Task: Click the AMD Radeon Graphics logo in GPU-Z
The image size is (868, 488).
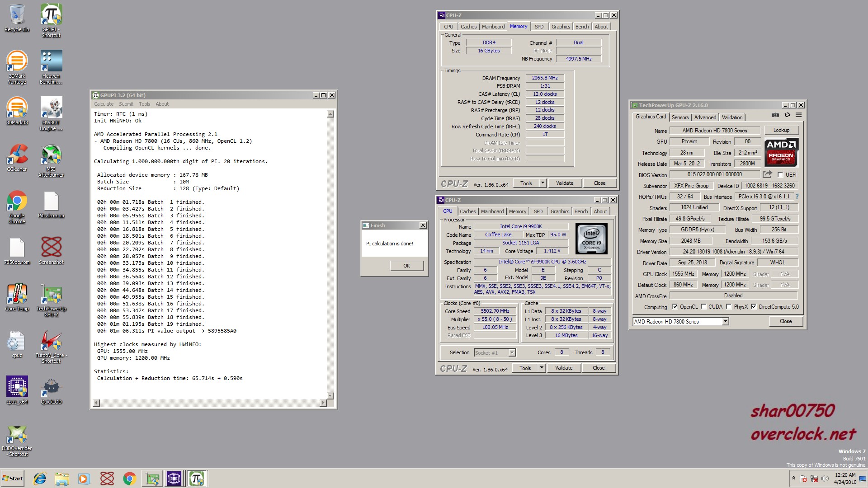Action: [781, 152]
